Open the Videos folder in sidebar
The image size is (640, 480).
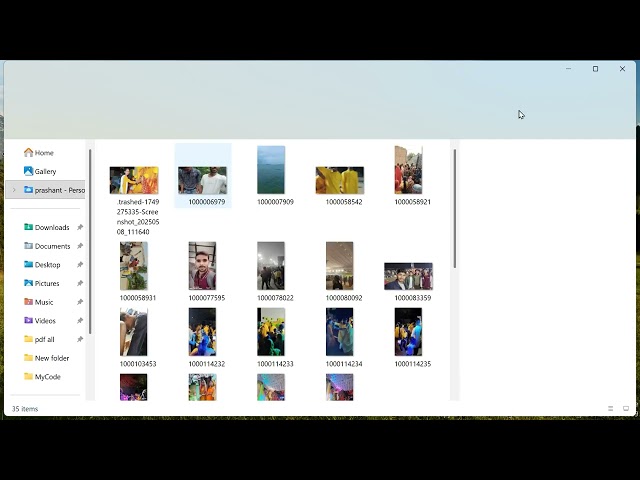point(40,321)
